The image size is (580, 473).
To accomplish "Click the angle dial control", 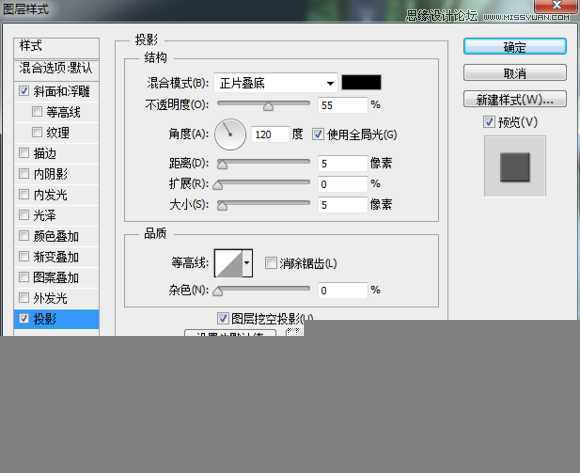I will (x=230, y=134).
